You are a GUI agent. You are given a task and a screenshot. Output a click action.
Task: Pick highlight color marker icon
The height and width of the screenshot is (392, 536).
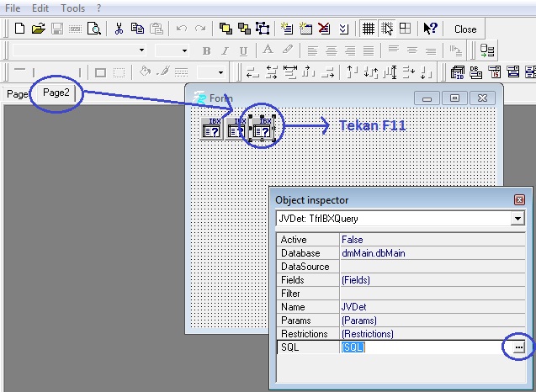click(x=287, y=50)
